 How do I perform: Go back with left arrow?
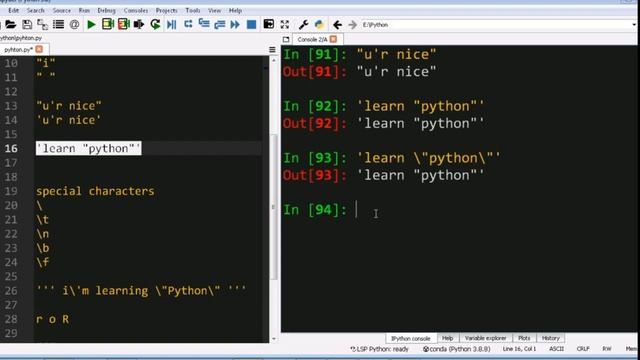coord(337,25)
